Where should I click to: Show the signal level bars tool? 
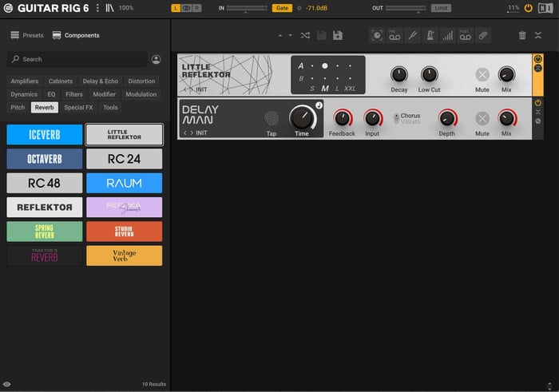(x=448, y=35)
